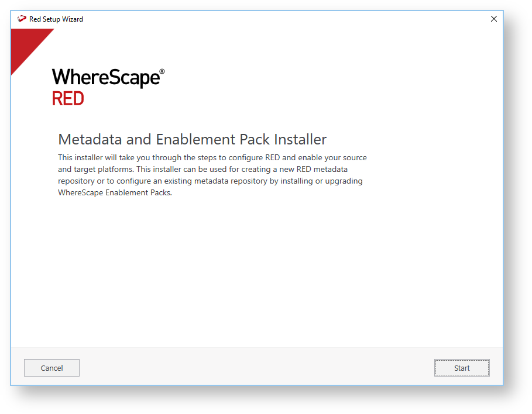Click the line starting 'This installer will take you'

click(212, 158)
